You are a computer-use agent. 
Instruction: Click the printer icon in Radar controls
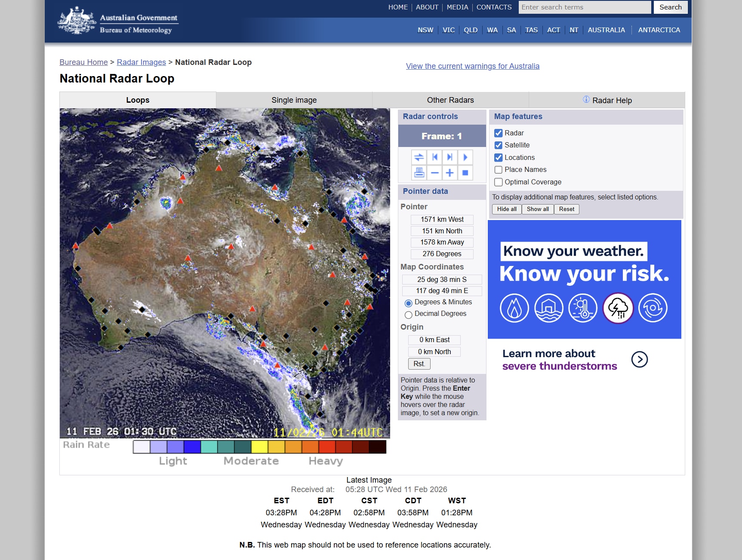pyautogui.click(x=419, y=173)
